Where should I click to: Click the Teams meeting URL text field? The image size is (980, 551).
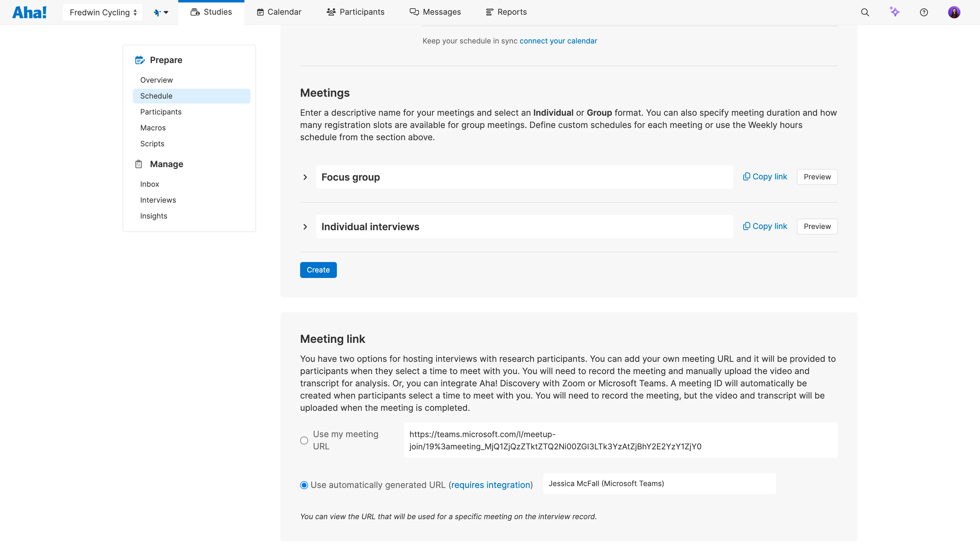(x=620, y=440)
